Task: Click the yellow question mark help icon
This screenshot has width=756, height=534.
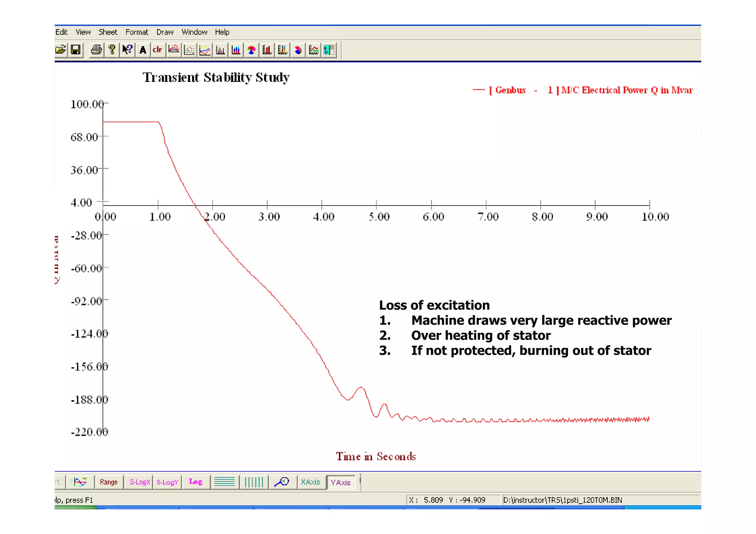Action: click(x=112, y=50)
